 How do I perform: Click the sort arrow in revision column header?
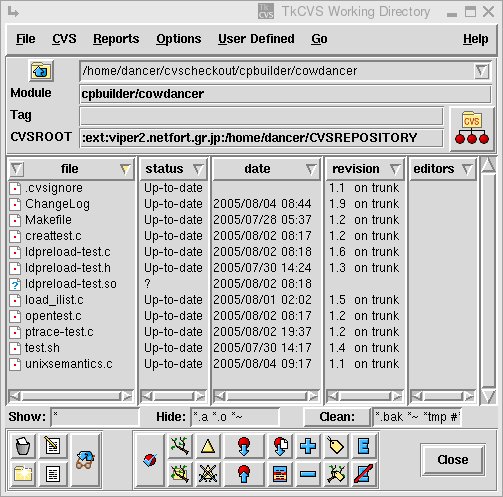pyautogui.click(x=395, y=169)
